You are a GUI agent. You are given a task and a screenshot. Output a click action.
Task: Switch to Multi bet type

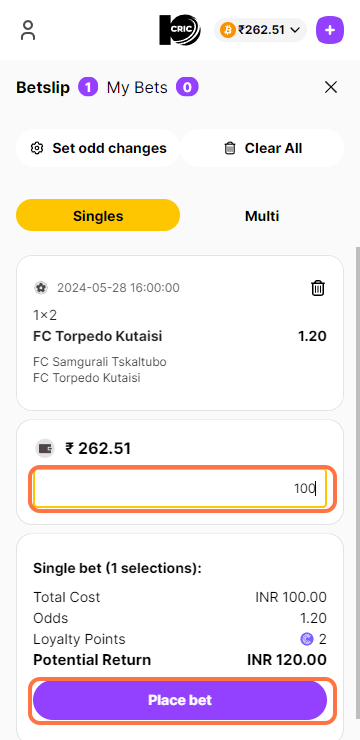point(262,216)
